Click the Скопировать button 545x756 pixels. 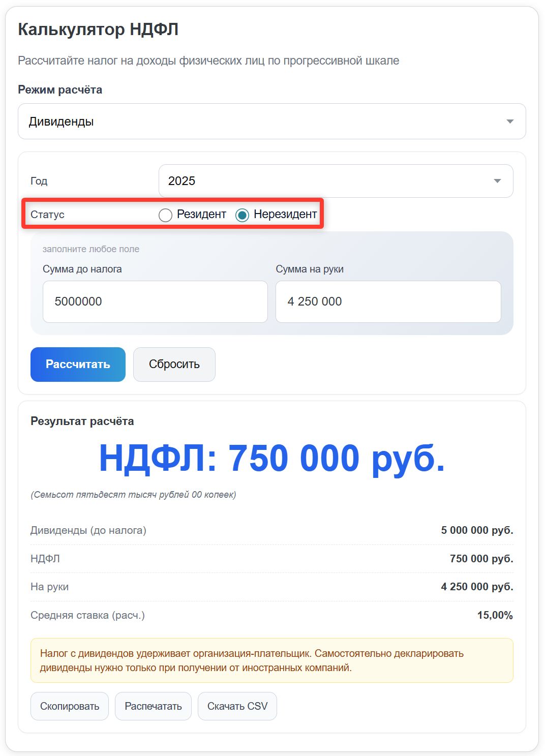pyautogui.click(x=70, y=706)
